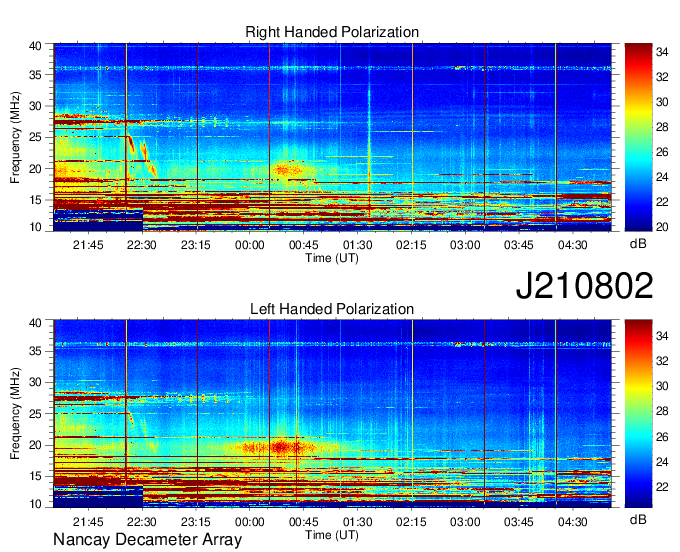The width and height of the screenshot is (680, 552).
Task: Click the 03:00 tick label on lower plot
Action: 465,522
